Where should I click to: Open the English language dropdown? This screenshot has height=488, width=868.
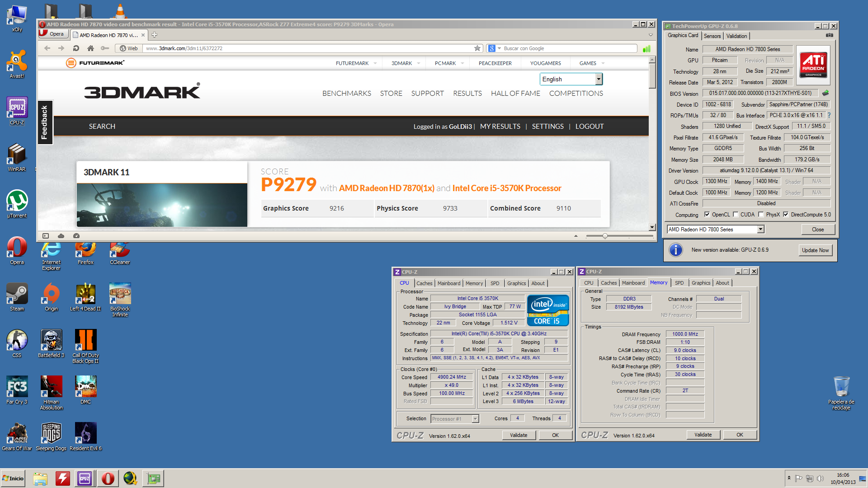pyautogui.click(x=599, y=79)
